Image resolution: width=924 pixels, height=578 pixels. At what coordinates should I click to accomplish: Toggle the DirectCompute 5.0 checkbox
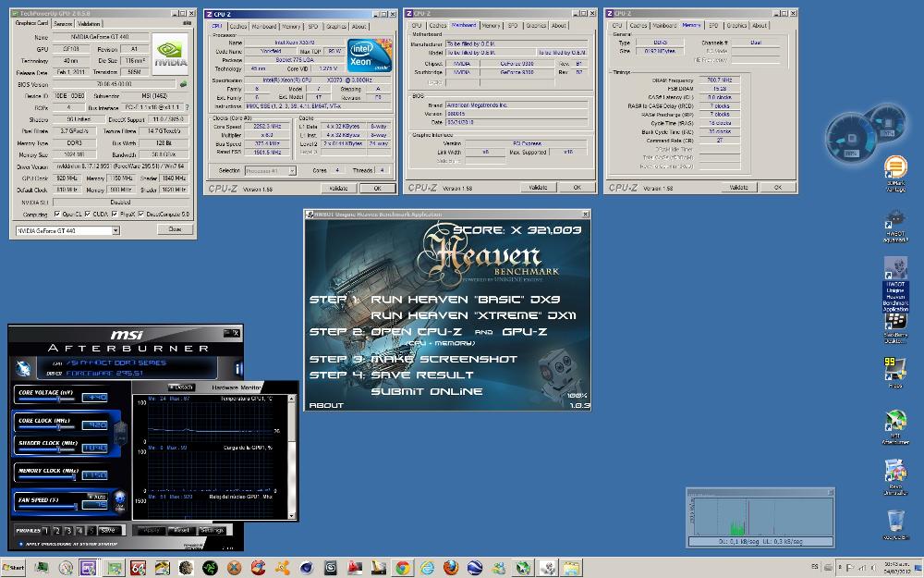pos(140,215)
